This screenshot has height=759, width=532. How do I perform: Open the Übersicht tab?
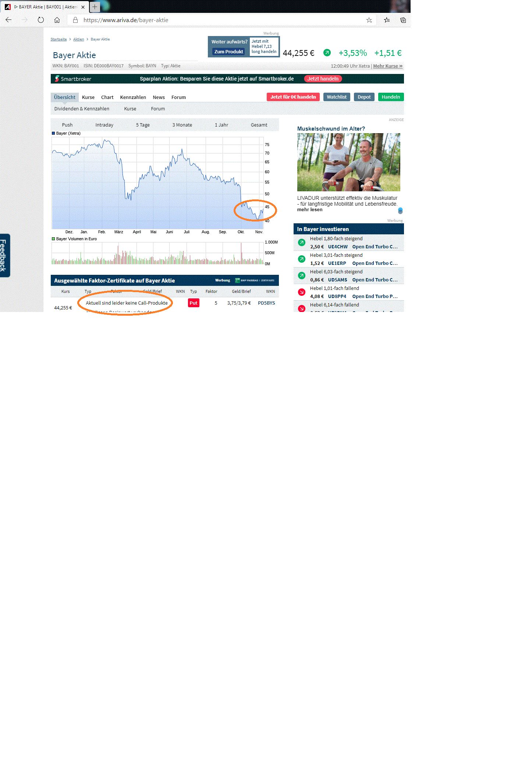point(65,97)
